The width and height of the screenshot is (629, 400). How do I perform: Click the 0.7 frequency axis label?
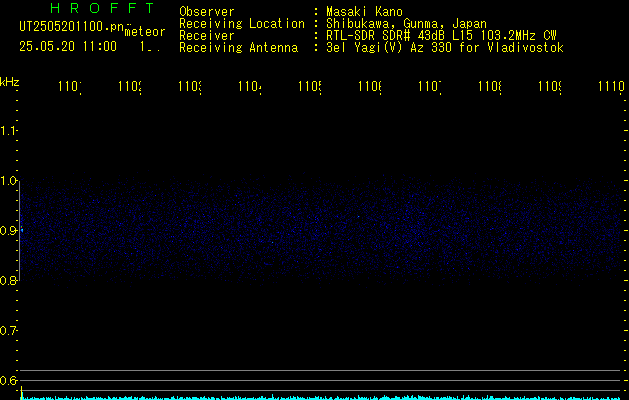(8, 331)
